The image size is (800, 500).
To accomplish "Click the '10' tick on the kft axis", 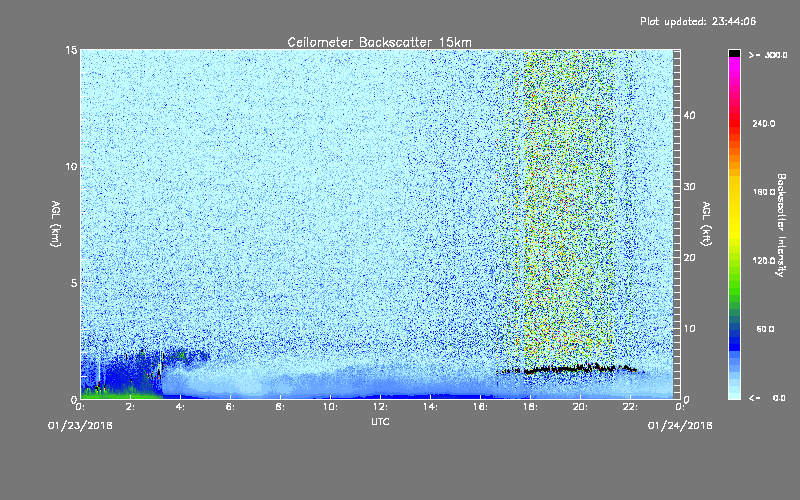I will pyautogui.click(x=689, y=329).
